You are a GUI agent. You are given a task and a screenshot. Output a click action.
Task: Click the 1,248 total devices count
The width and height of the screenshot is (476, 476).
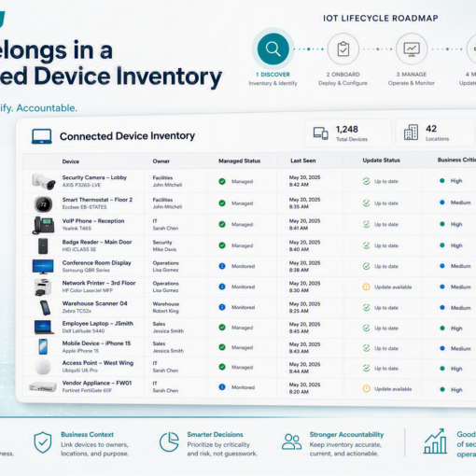347,129
